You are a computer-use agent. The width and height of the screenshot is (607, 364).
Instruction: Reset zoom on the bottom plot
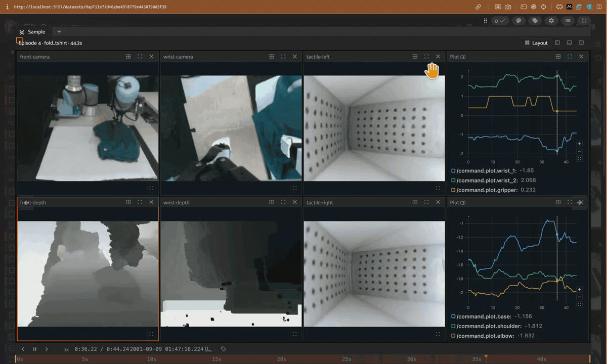coord(579,304)
